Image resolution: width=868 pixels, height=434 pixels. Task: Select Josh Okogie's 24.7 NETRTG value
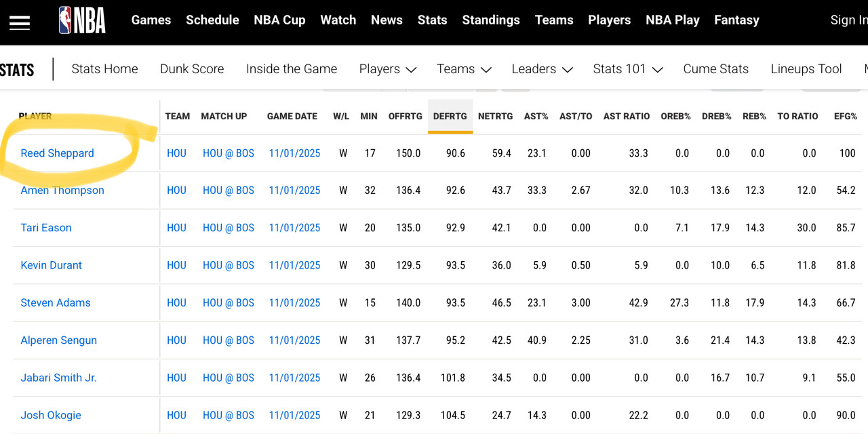501,415
